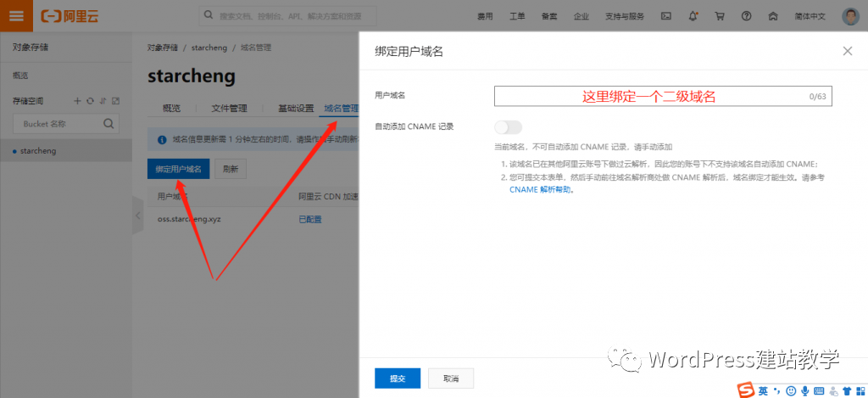This screenshot has width=868, height=398.
Task: Switch to the 文件管理 tab
Action: point(229,108)
